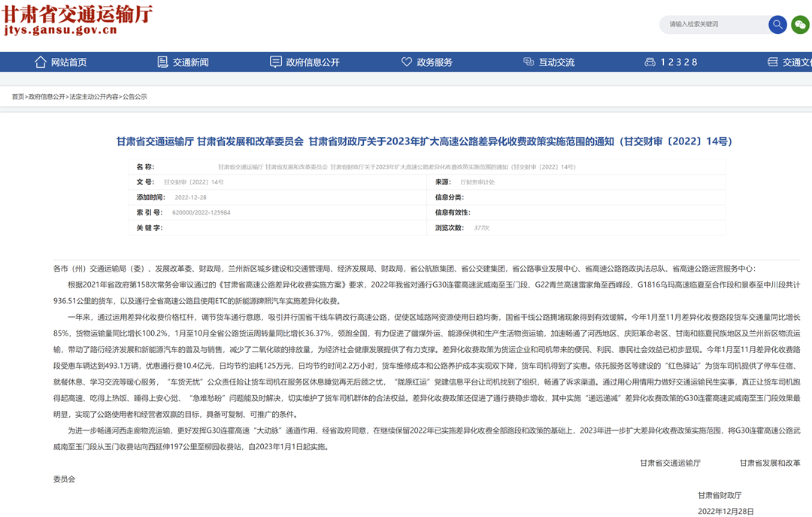
Task: Open the green WeChat icon
Action: pos(800,24)
